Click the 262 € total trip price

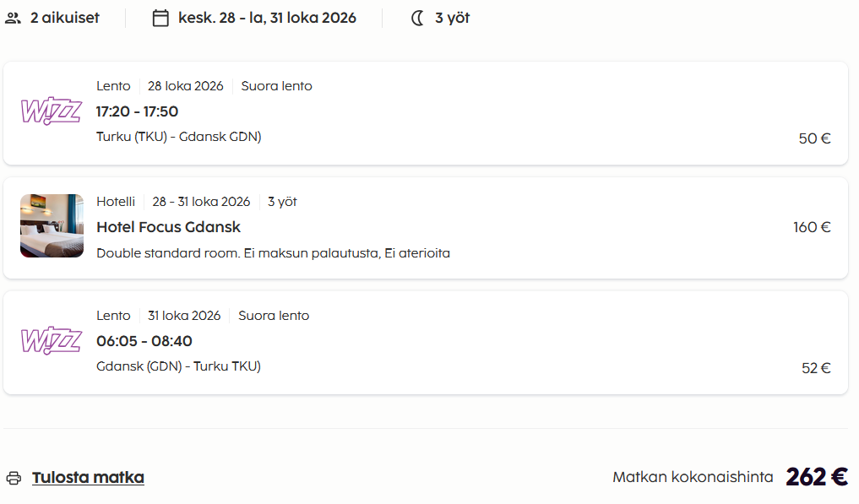pos(817,477)
